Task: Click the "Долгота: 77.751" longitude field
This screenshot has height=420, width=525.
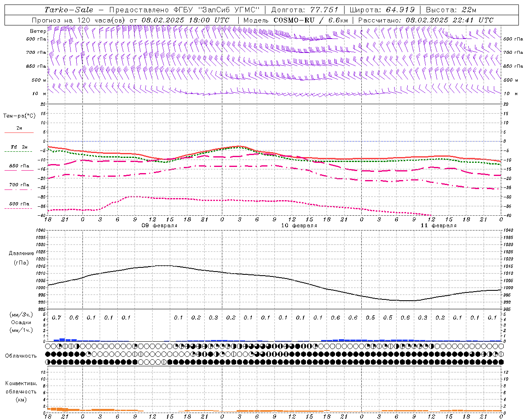Action: click(x=305, y=10)
